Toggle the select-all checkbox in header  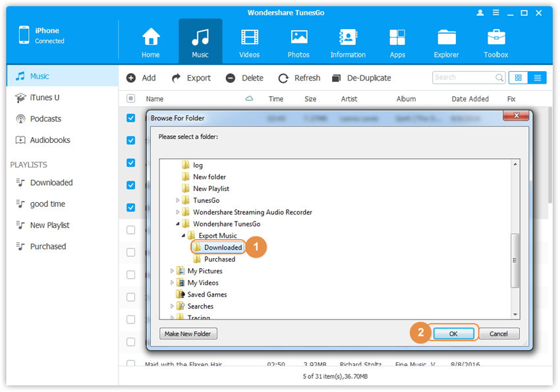click(x=130, y=99)
